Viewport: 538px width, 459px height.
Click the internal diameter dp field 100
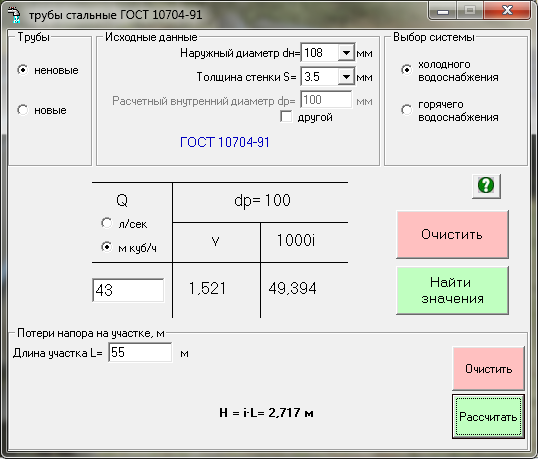click(x=326, y=100)
